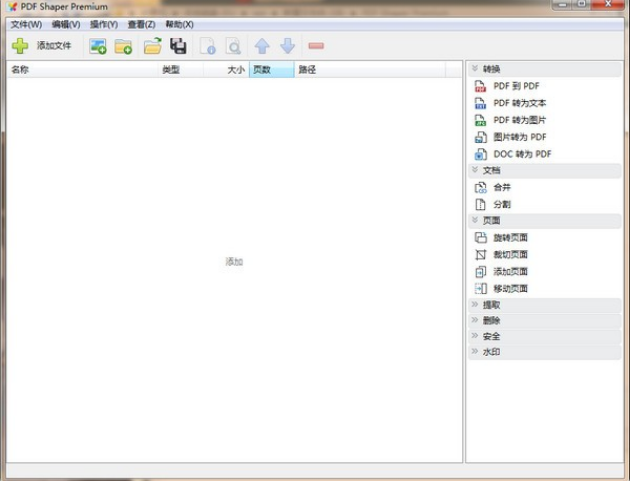The width and height of the screenshot is (630, 481).
Task: Click the PDF 转为图片 icon
Action: pyautogui.click(x=481, y=120)
